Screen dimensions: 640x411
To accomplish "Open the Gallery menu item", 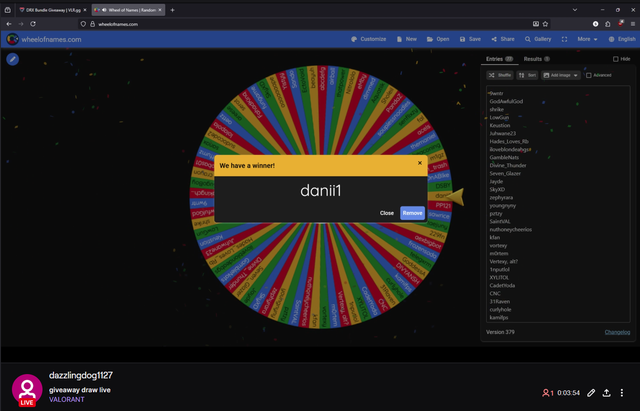I will point(538,39).
